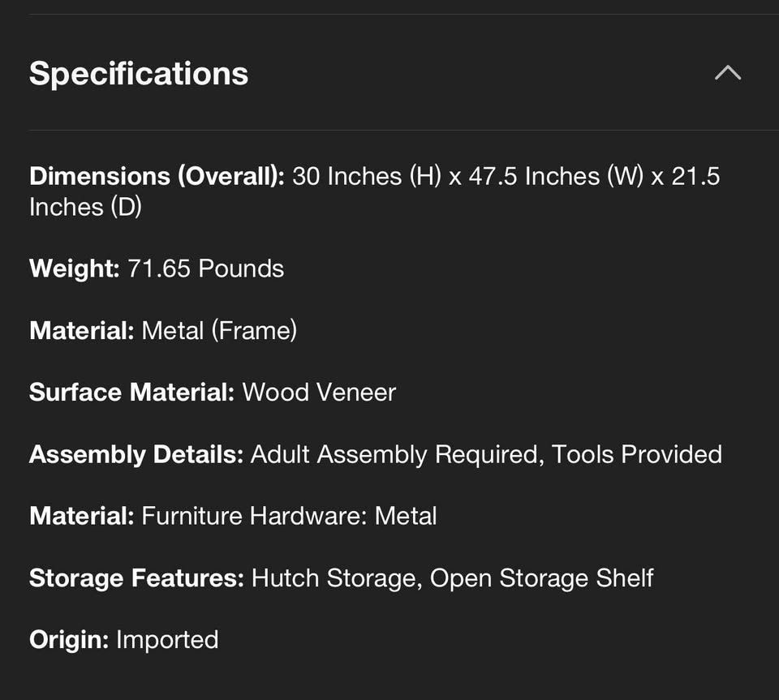Viewport: 779px width, 700px height.
Task: Click the Metal (Frame) value
Action: click(219, 330)
